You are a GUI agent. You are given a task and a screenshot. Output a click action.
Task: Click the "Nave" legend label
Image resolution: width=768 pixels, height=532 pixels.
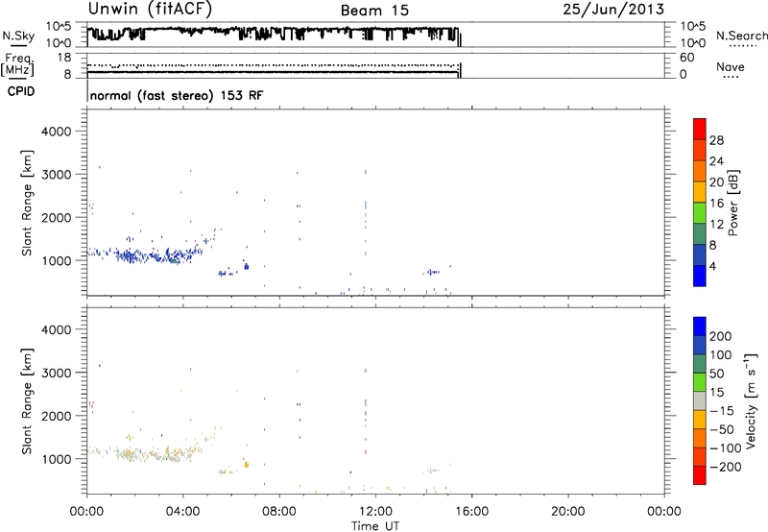730,67
